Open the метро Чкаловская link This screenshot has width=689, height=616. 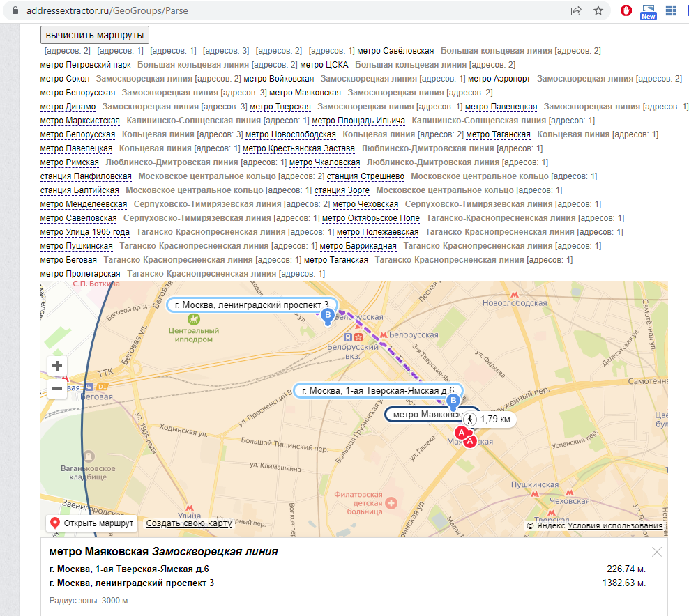point(324,162)
